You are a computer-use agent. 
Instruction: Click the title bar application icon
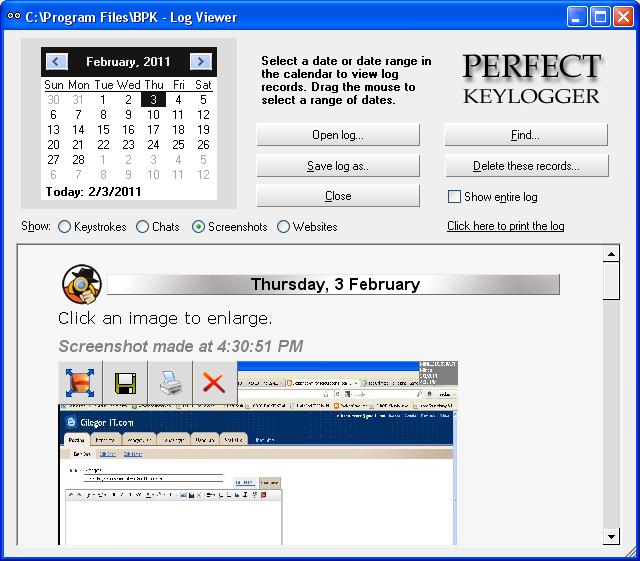pyautogui.click(x=13, y=16)
